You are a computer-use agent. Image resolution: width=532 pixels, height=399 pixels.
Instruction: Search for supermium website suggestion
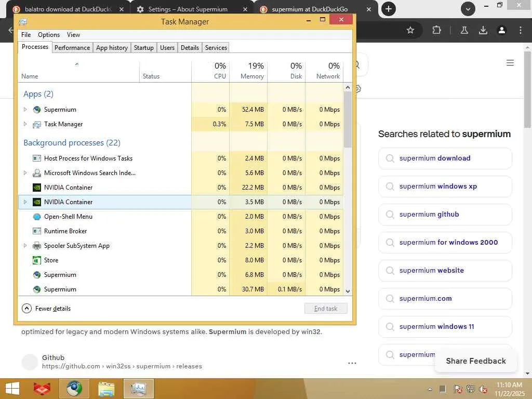tap(445, 270)
